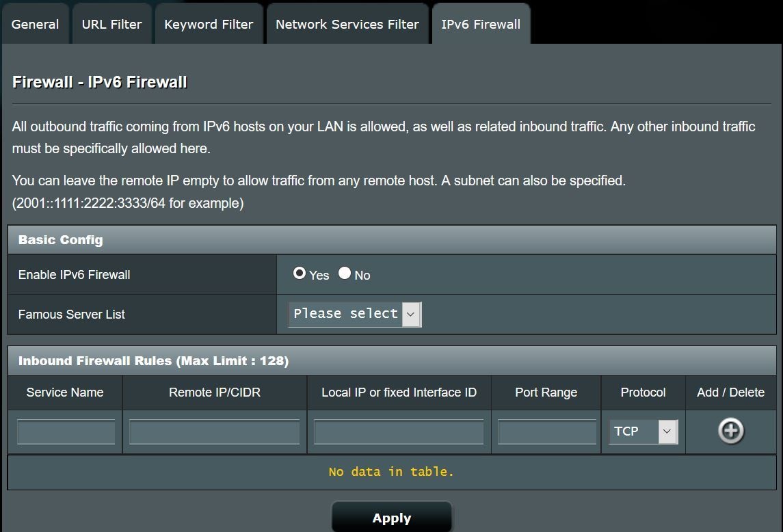The height and width of the screenshot is (532, 783).
Task: Click the Port Range input field
Action: coord(546,431)
